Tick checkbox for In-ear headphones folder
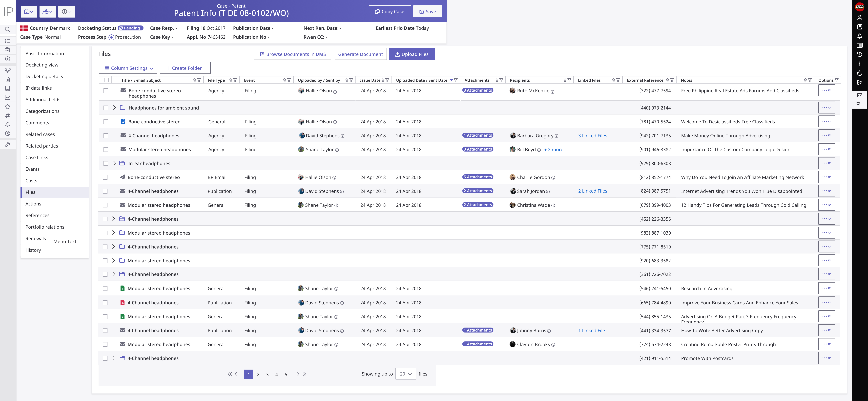Viewport: 868px width, 401px height. click(106, 164)
